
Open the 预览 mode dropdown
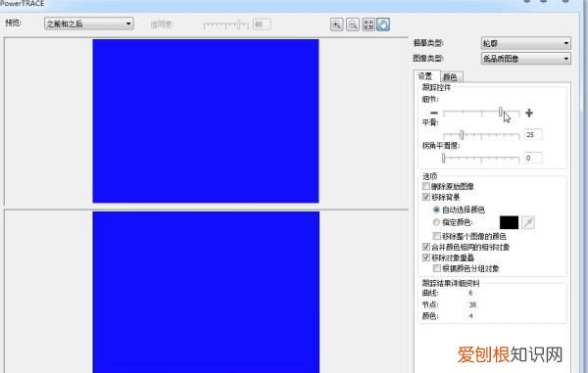(89, 23)
